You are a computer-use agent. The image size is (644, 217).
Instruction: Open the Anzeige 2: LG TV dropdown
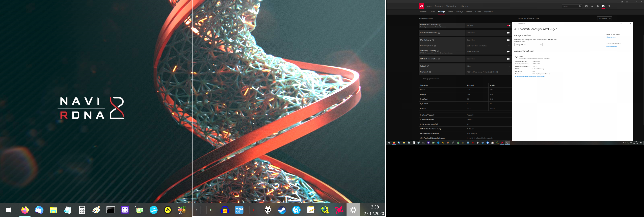(528, 45)
